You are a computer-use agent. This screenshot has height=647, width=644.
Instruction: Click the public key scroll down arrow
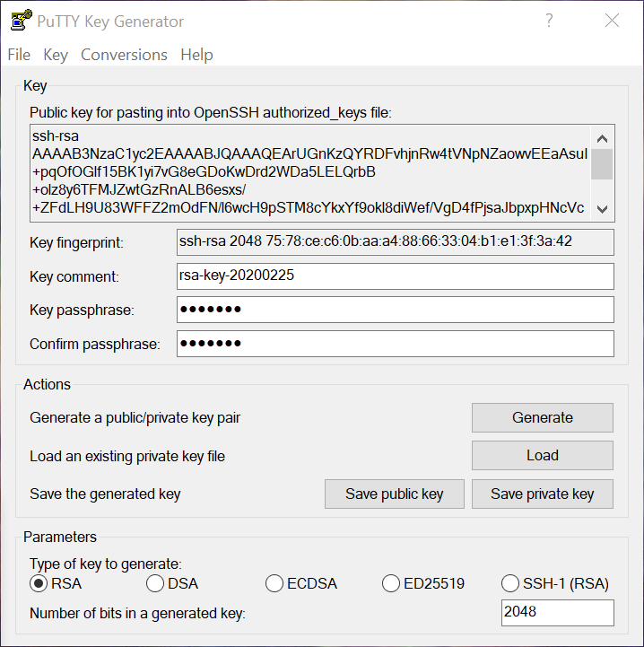coord(602,209)
